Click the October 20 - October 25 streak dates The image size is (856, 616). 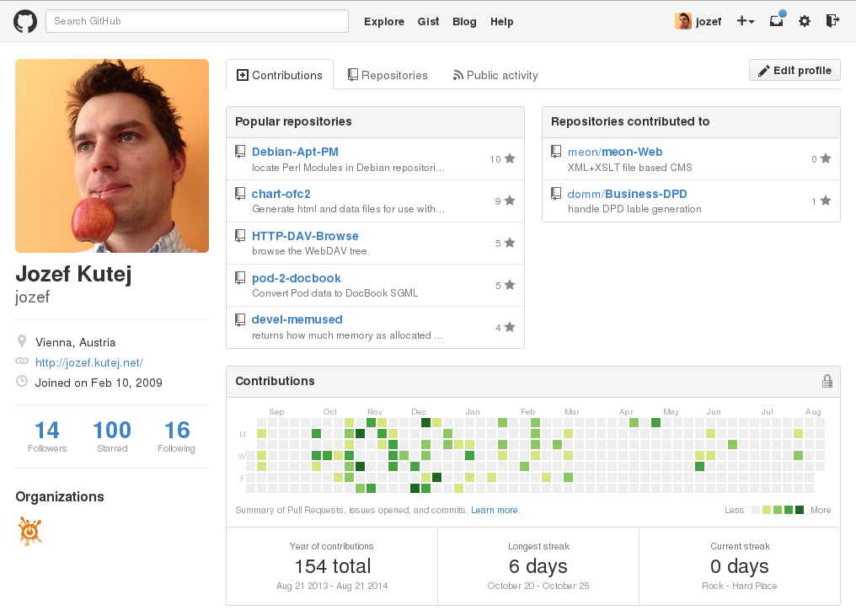(538, 586)
